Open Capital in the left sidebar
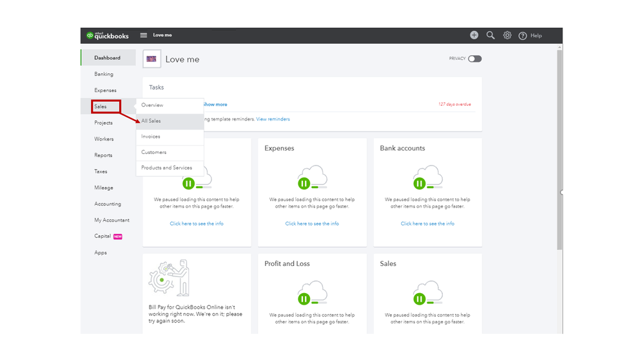The height and width of the screenshot is (362, 644). point(102,236)
